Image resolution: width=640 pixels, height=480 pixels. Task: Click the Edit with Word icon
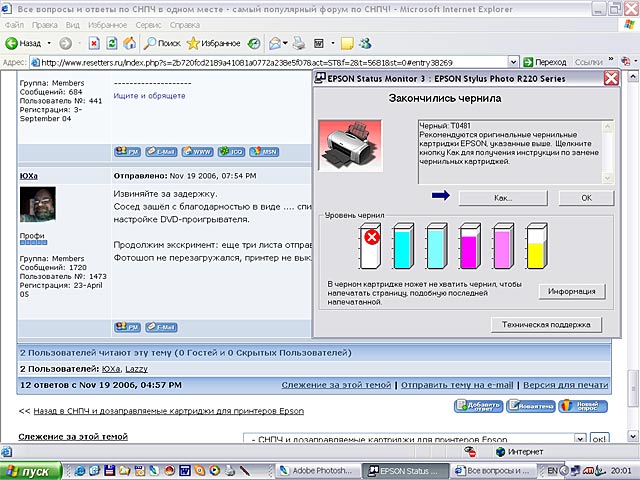tap(319, 43)
